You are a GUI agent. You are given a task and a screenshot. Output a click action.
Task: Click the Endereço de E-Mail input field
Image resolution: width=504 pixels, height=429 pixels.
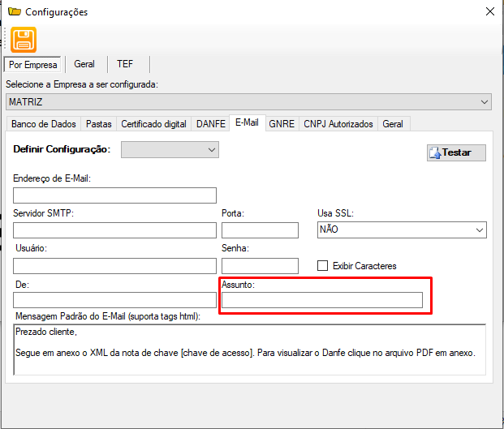[x=114, y=195]
